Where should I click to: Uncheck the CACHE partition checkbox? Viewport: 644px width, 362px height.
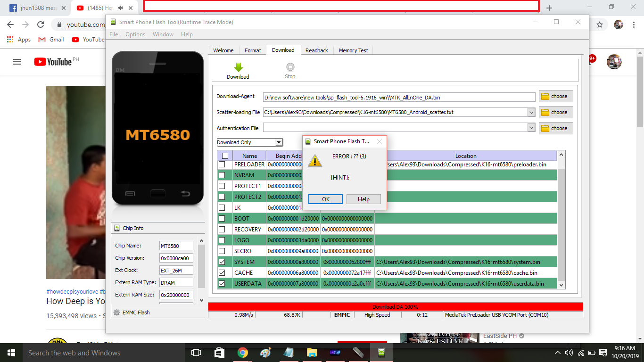[222, 272]
